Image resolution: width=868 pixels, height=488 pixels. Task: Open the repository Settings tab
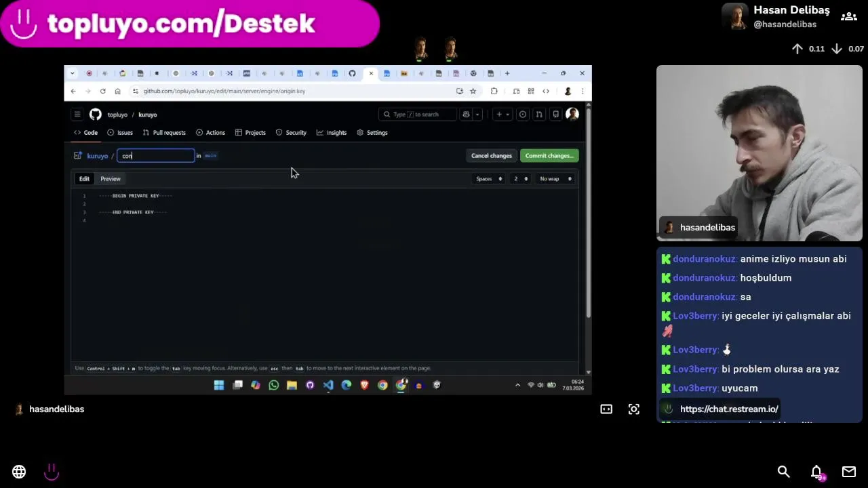pos(372,133)
